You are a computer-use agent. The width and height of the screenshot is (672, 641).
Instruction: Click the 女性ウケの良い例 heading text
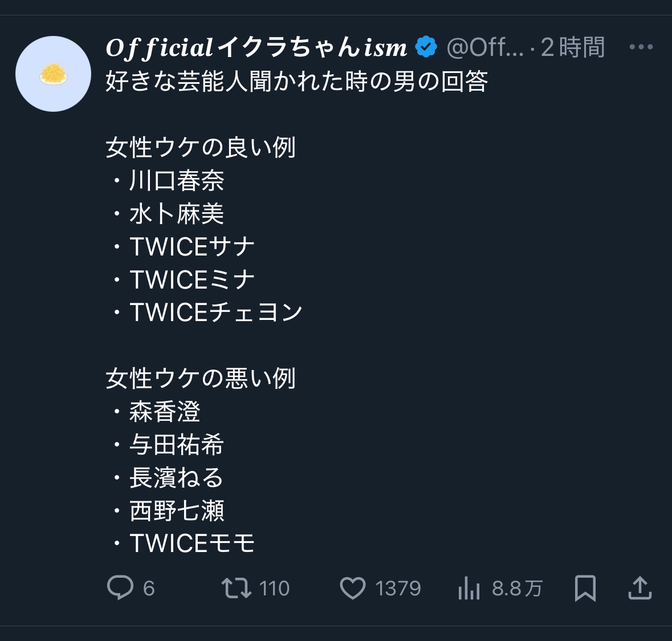201,148
